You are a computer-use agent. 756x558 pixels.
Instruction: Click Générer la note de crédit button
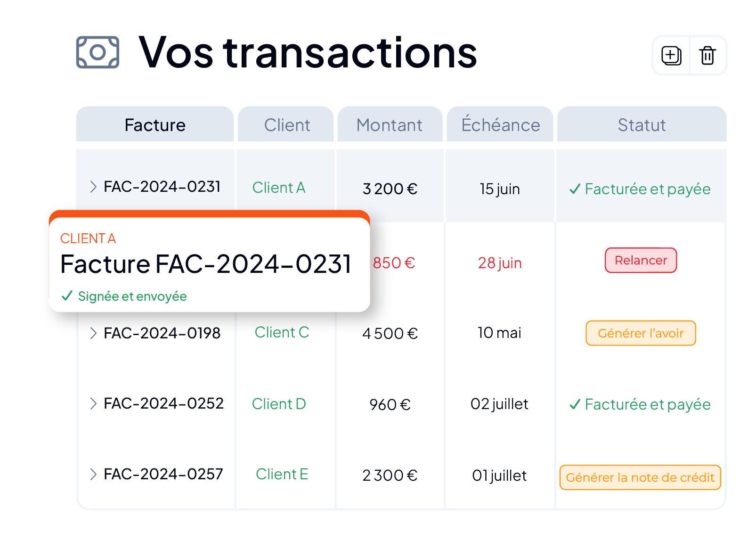(640, 477)
